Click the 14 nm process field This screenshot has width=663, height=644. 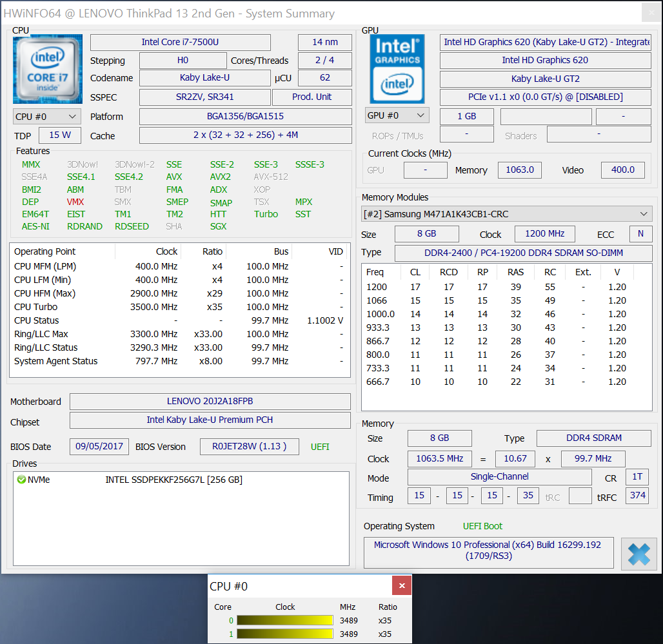pos(325,43)
